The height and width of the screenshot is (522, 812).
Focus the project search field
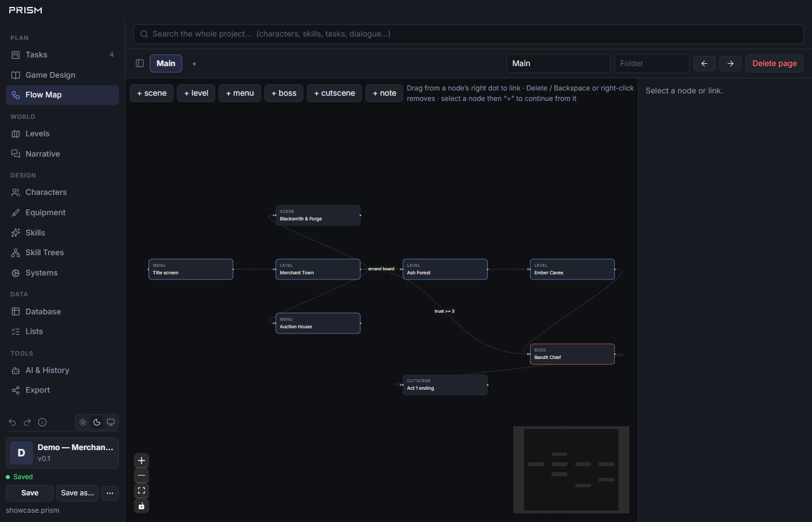click(468, 34)
